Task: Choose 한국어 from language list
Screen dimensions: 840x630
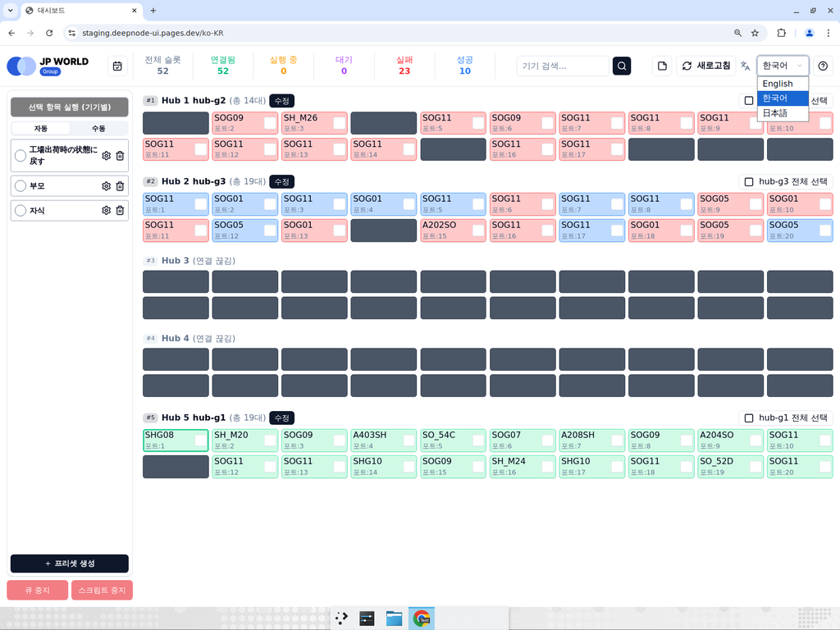Action: click(x=783, y=98)
